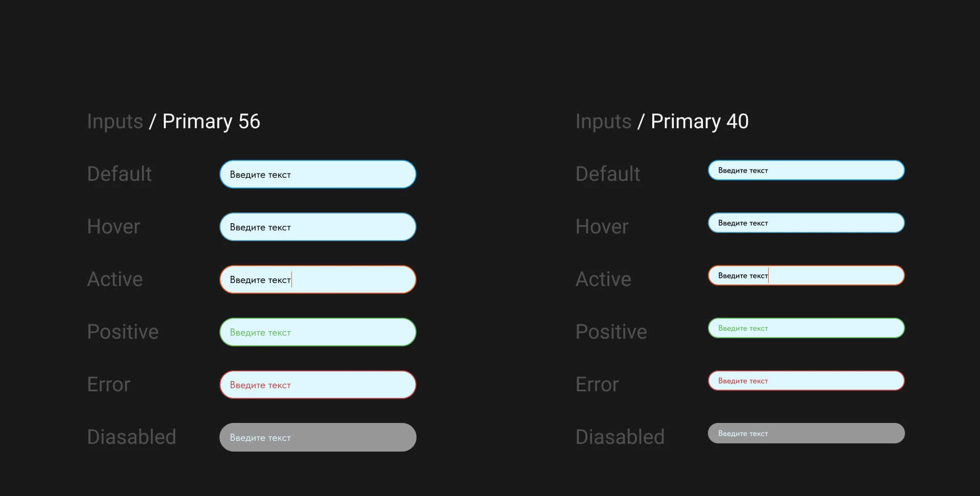Select the Positive label in Primary 40 section
The width and height of the screenshot is (980, 496).
pyautogui.click(x=611, y=332)
